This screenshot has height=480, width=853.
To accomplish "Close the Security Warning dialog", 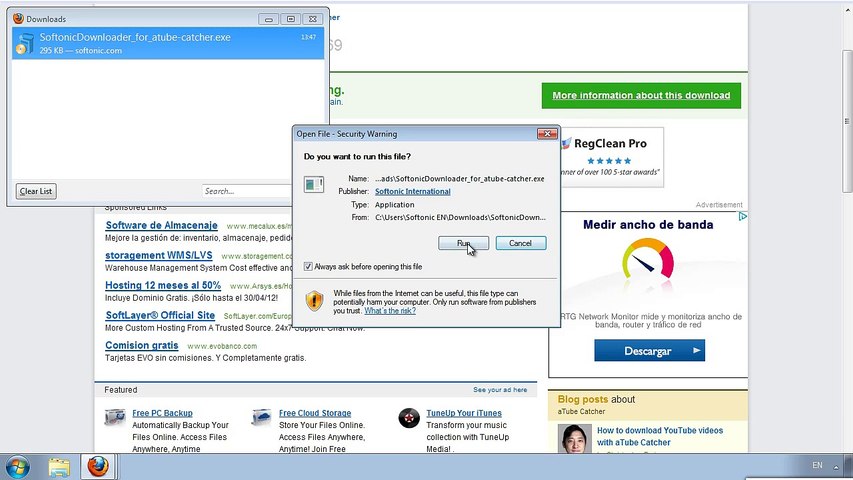I will coord(547,134).
